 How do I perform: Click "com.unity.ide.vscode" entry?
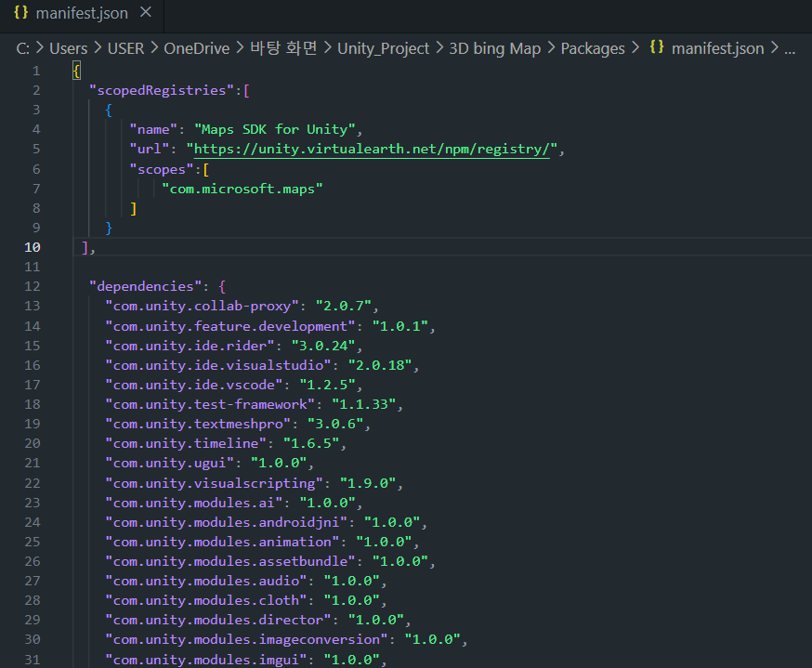[193, 386]
